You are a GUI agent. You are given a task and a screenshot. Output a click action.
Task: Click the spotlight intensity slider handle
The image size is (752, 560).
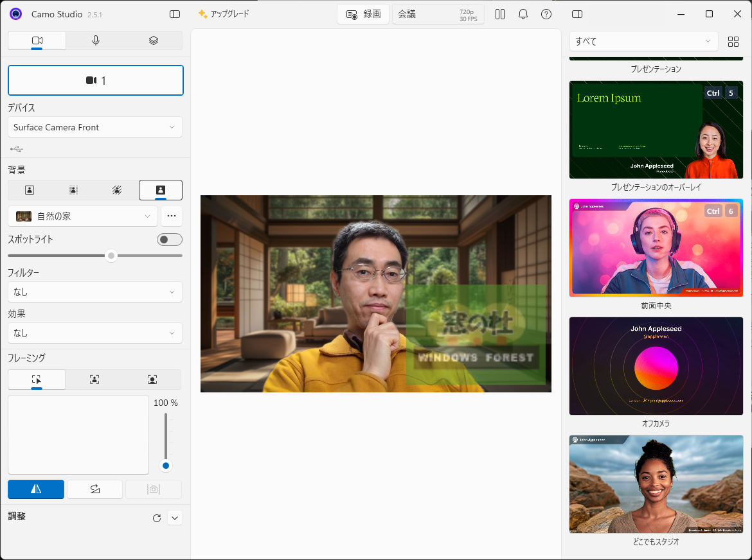(111, 256)
